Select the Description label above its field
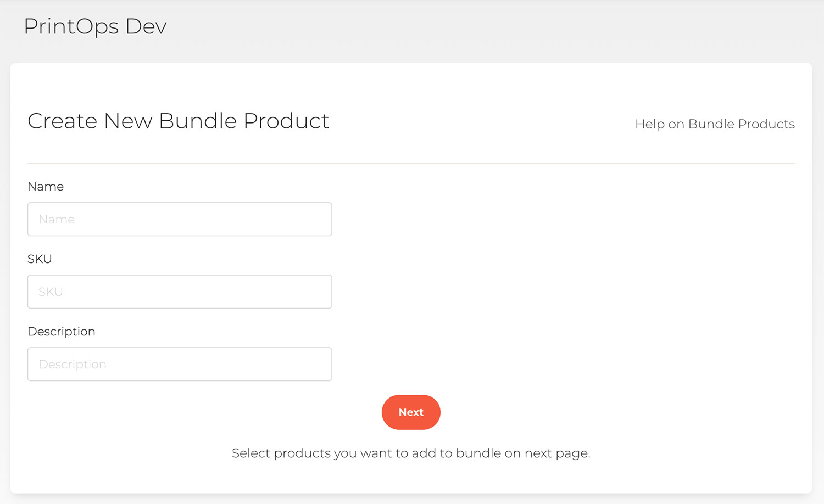This screenshot has height=504, width=824. tap(62, 332)
